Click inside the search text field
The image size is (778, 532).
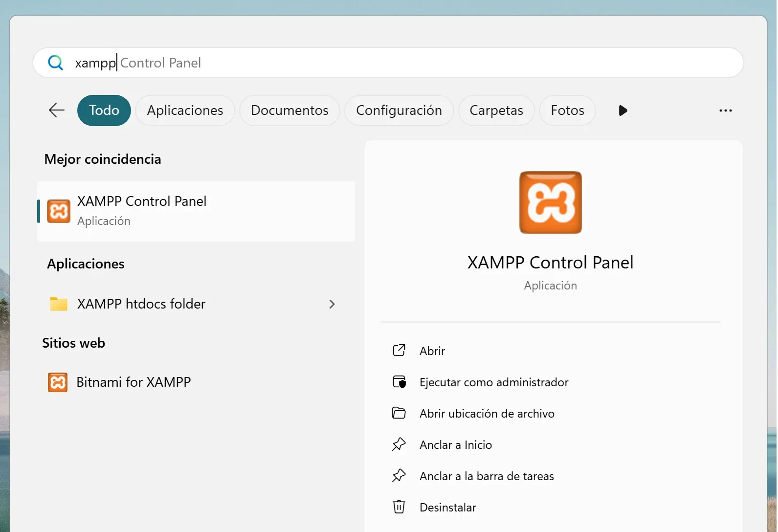click(x=391, y=63)
